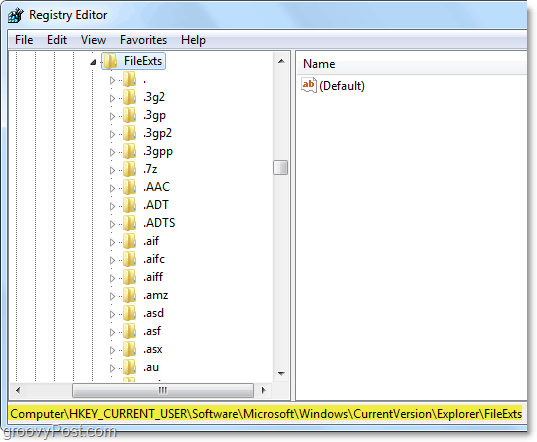
Task: Select the .amz key label
Action: pyautogui.click(x=155, y=295)
